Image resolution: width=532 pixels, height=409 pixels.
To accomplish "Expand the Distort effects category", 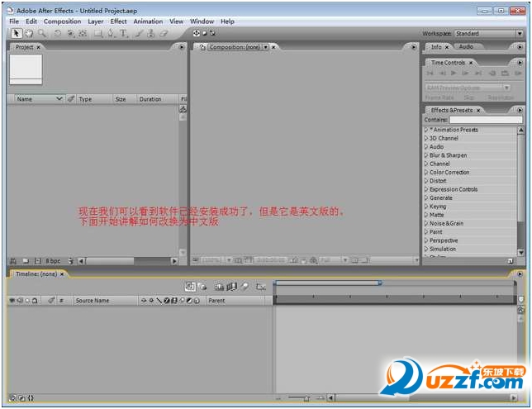I will coord(426,181).
